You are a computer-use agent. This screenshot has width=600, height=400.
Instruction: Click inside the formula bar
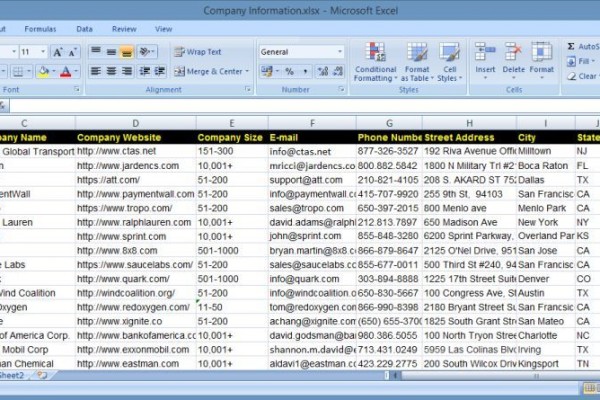tap(304, 106)
